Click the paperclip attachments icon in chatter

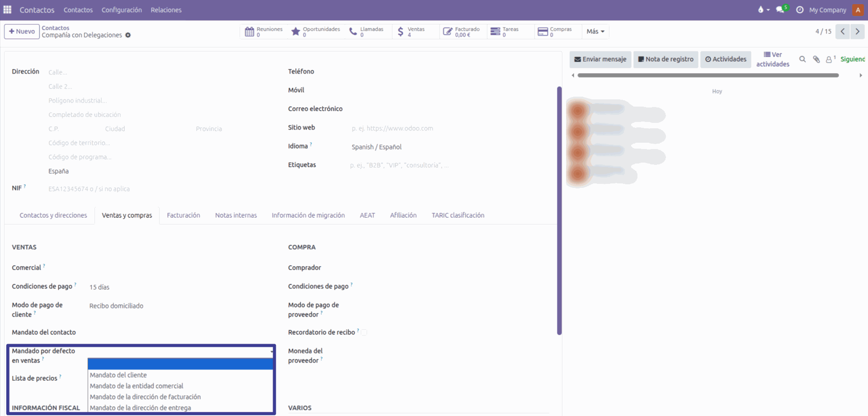tap(816, 59)
